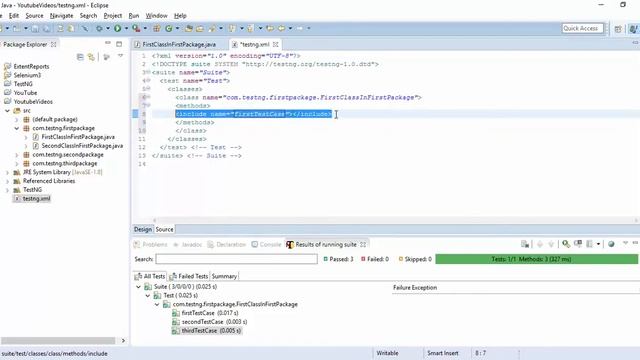Viewport: 640px width, 360px height.
Task: Select the All Tests tab in results
Action: coord(150,276)
